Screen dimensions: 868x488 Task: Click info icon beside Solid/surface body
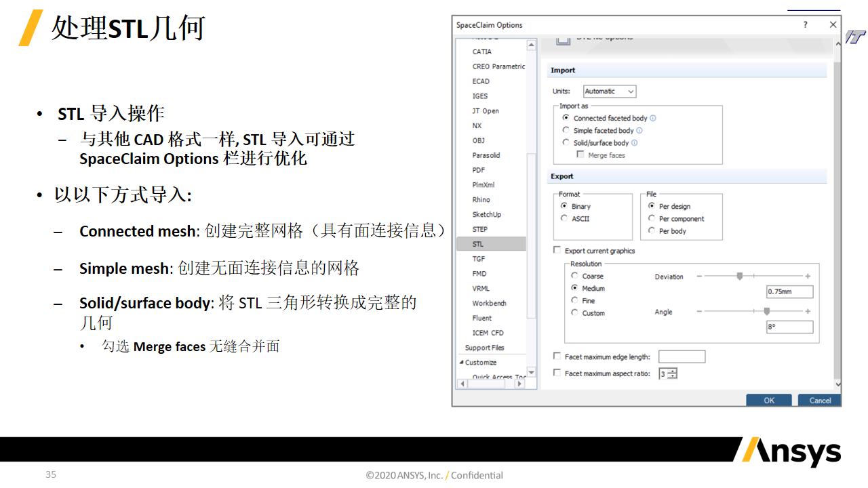click(635, 143)
